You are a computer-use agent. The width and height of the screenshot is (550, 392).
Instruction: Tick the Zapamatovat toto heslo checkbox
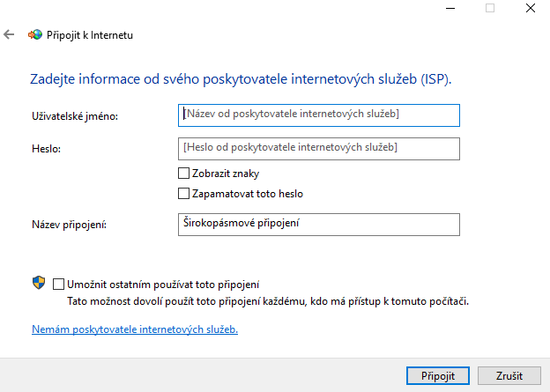(184, 194)
